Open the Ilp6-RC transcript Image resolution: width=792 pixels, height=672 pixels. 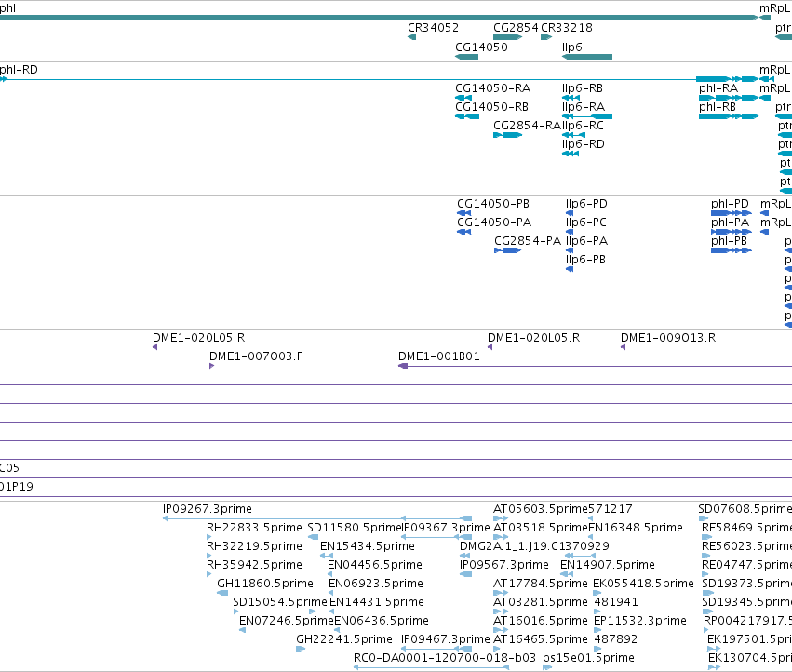pyautogui.click(x=573, y=135)
